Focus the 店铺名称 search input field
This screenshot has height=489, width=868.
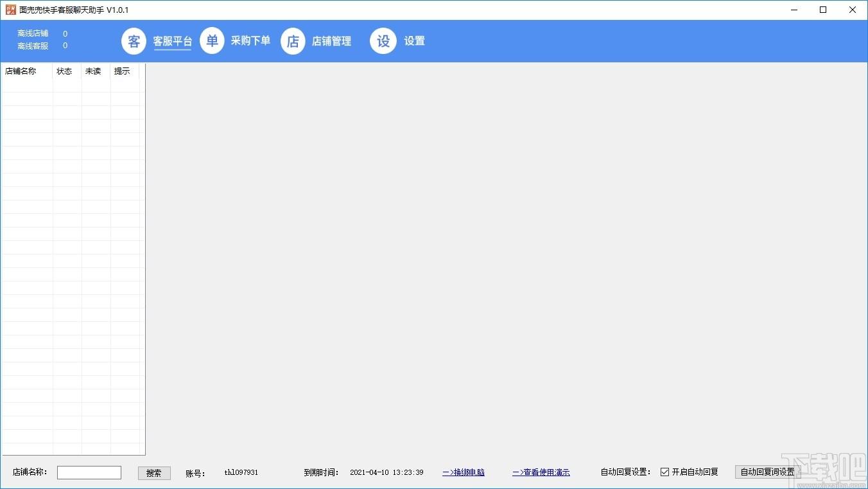(89, 473)
